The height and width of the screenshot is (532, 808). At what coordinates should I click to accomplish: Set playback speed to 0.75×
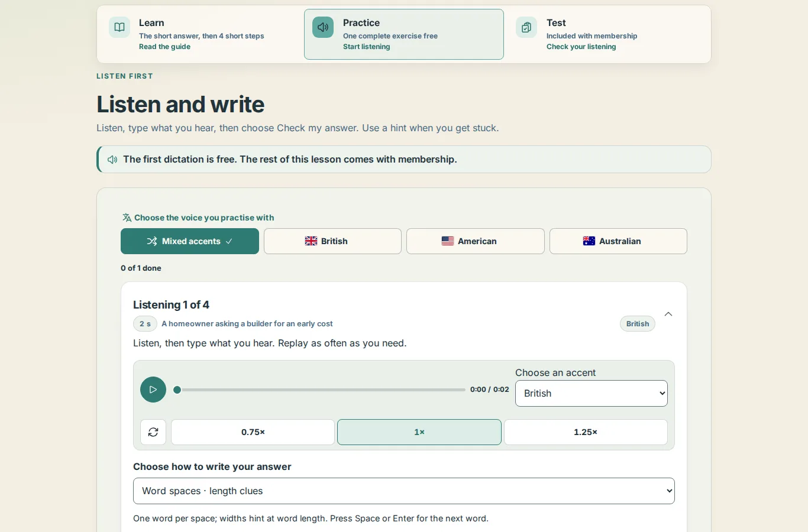point(253,432)
